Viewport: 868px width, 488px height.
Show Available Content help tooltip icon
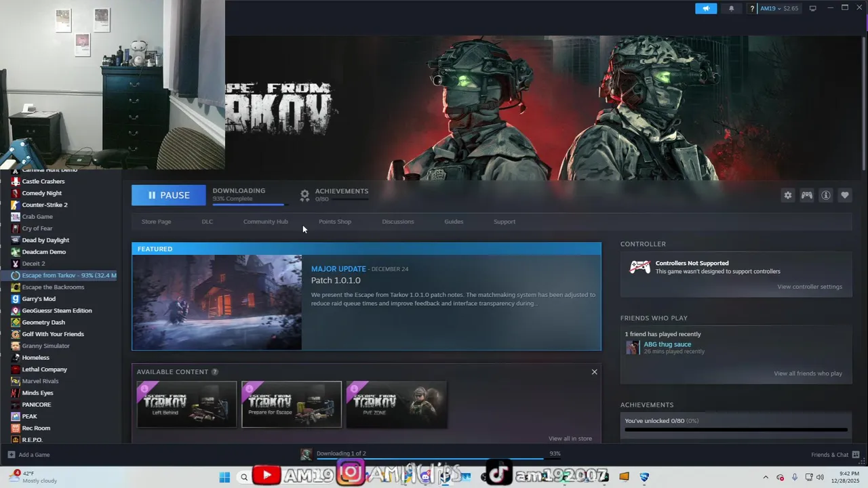(215, 372)
